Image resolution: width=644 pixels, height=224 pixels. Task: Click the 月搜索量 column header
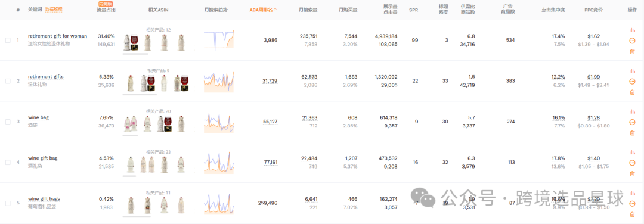[x=308, y=10]
